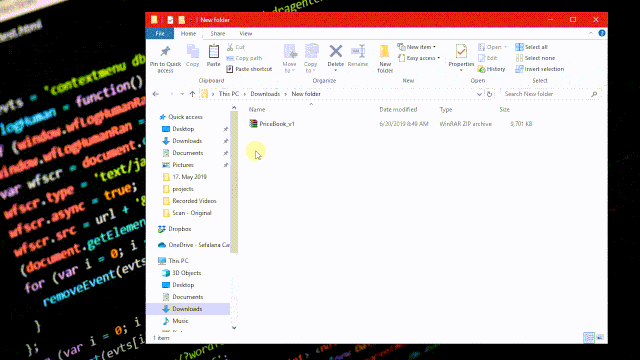
Task: Open recent locations dropdown arrow
Action: pos(182,94)
